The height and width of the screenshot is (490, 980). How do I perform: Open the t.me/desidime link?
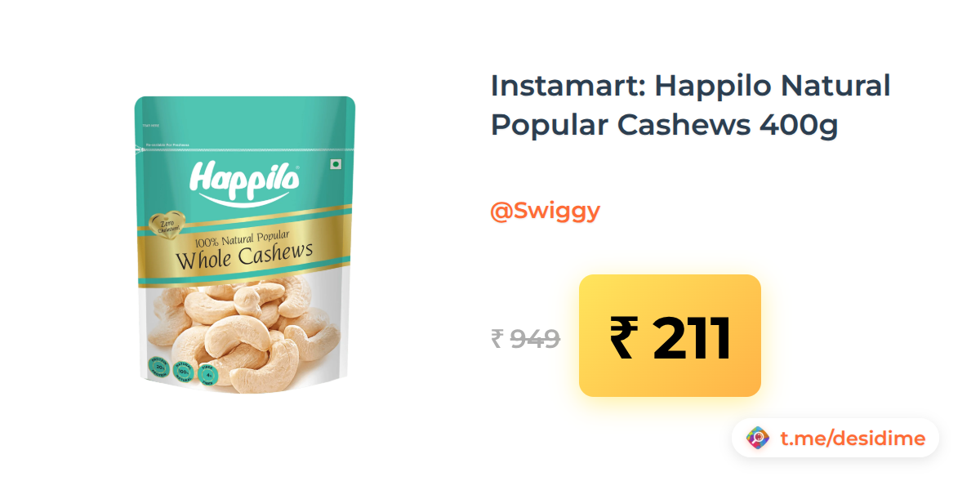pos(853,439)
